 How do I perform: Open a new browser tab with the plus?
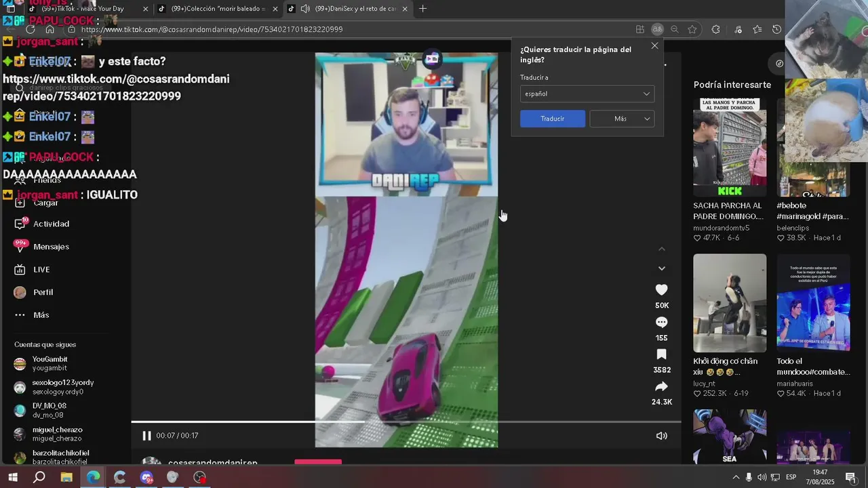(422, 9)
